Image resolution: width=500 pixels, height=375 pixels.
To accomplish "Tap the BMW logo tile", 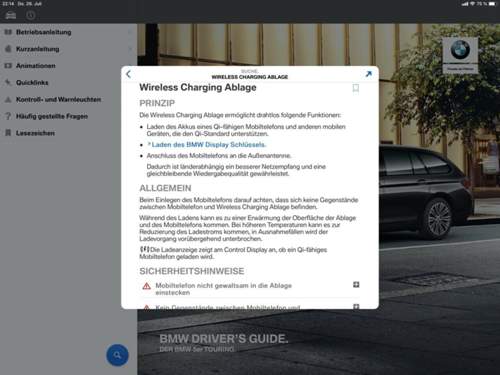I will (460, 55).
